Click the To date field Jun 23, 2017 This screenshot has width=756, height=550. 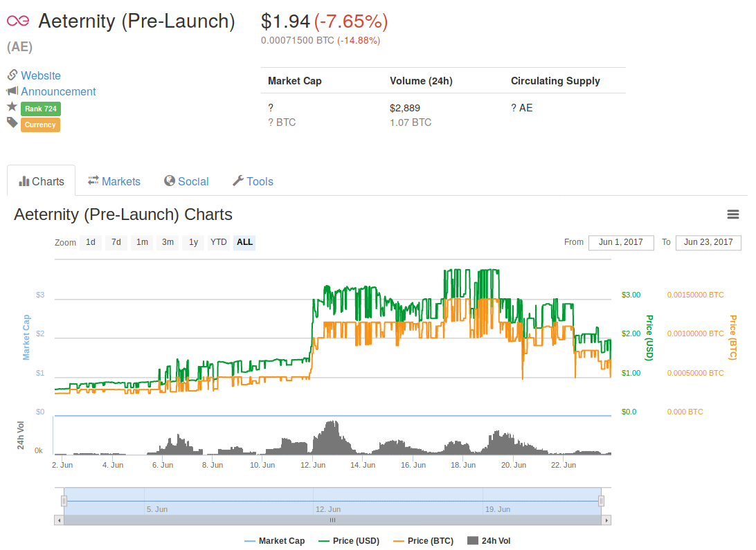[708, 242]
